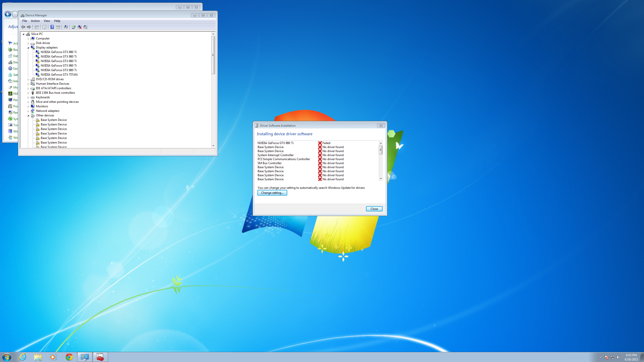Open the Properties toolbar icon
The image size is (644, 362).
click(x=44, y=27)
